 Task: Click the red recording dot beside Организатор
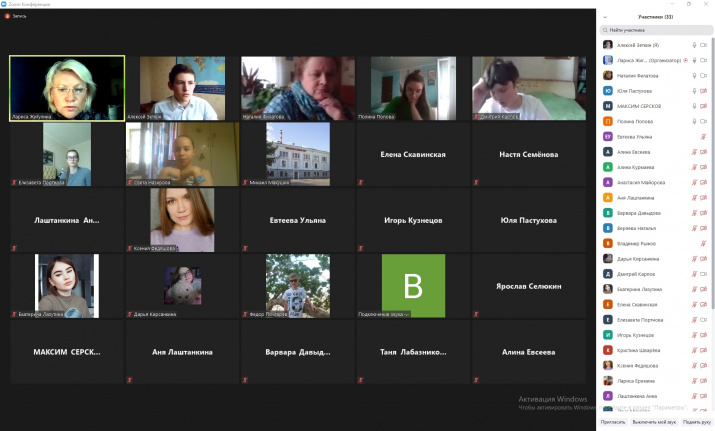(685, 60)
